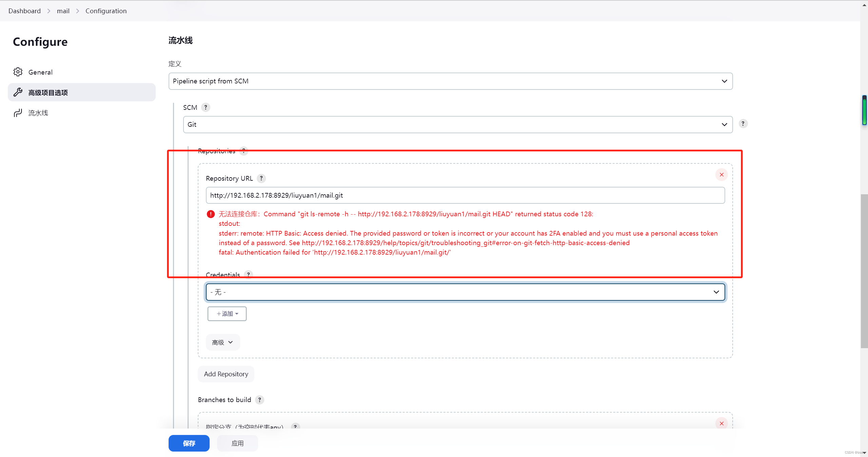Click the 流水线 tab in sidebar
The height and width of the screenshot is (457, 868).
[x=38, y=113]
